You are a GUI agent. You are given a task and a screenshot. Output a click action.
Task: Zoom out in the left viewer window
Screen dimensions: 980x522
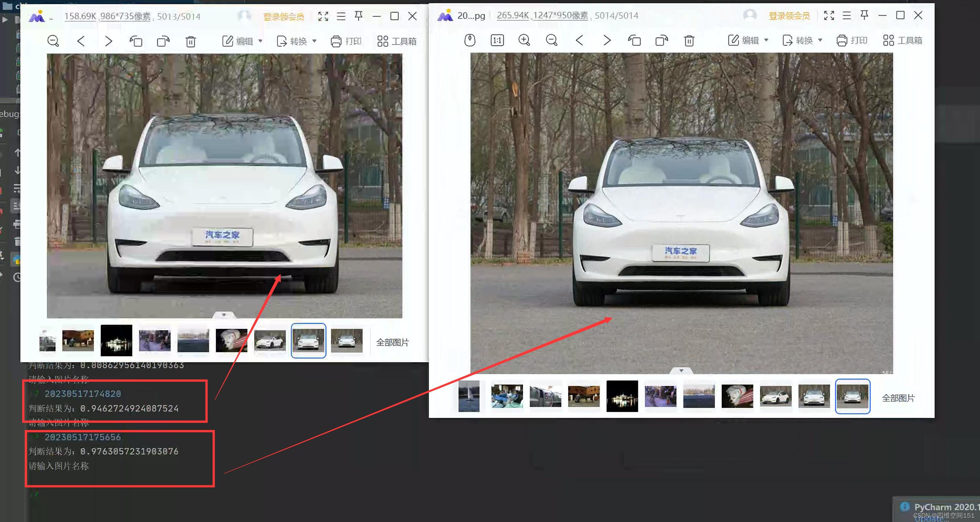coord(53,41)
